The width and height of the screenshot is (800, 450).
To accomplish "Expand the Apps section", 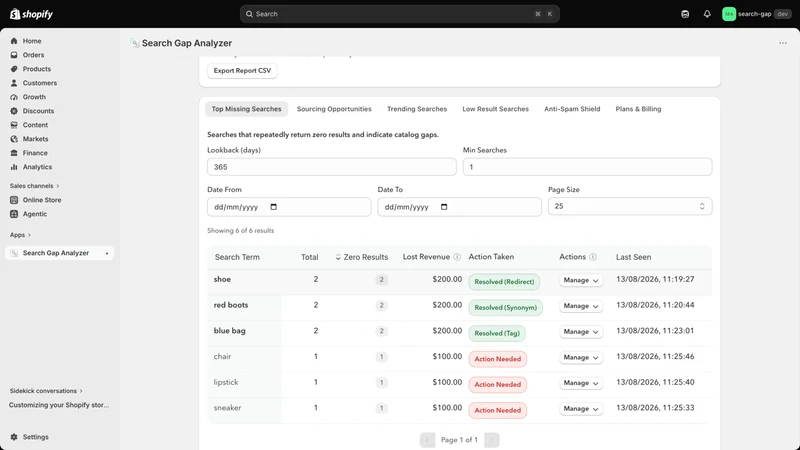I will point(20,235).
